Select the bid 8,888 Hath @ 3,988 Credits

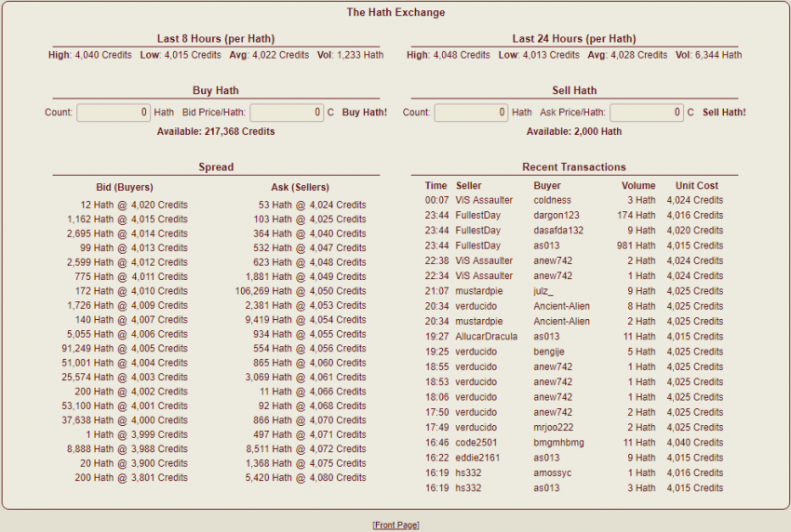[x=127, y=449]
